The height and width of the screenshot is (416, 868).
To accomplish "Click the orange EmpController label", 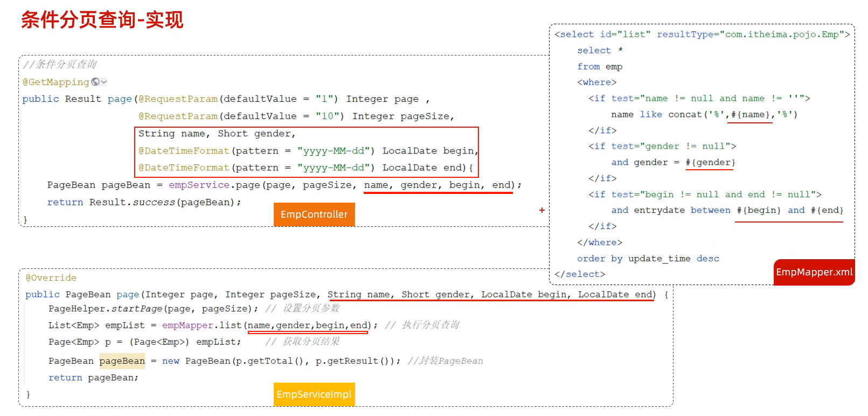I will click(314, 214).
